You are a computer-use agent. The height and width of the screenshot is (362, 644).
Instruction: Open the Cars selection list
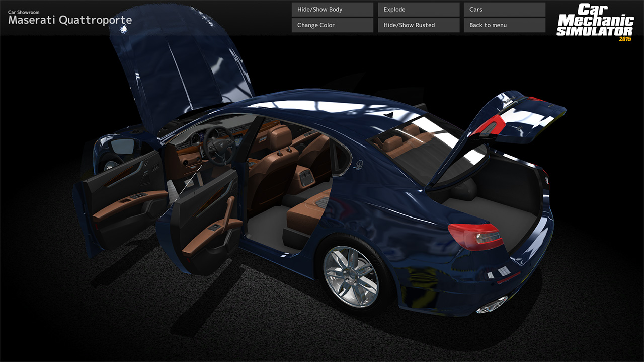[504, 9]
